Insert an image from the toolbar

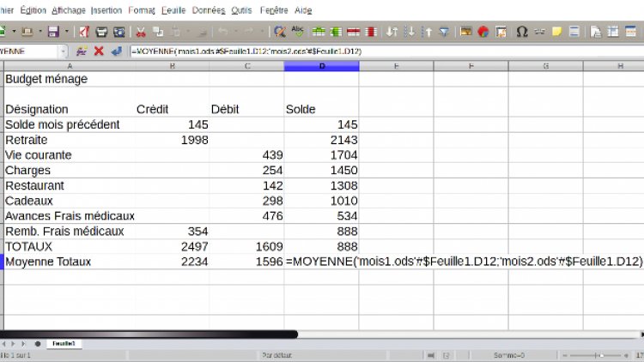coord(466,32)
